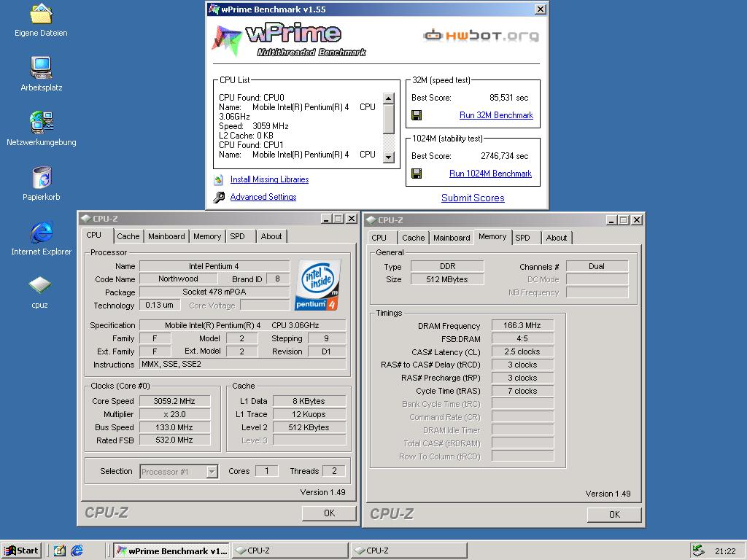The image size is (747, 560).
Task: Click the Intel Inside Pentium 4 logo
Action: (x=317, y=285)
